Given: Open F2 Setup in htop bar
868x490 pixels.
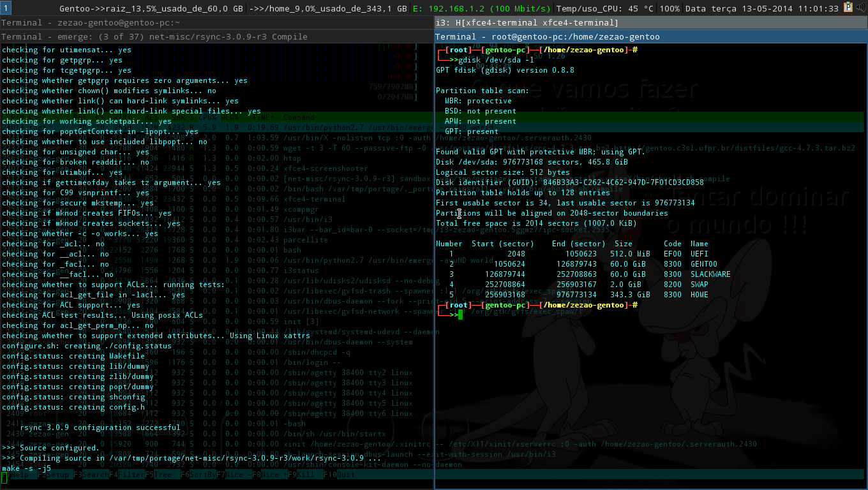Looking at the screenshot, I should tap(54, 475).
